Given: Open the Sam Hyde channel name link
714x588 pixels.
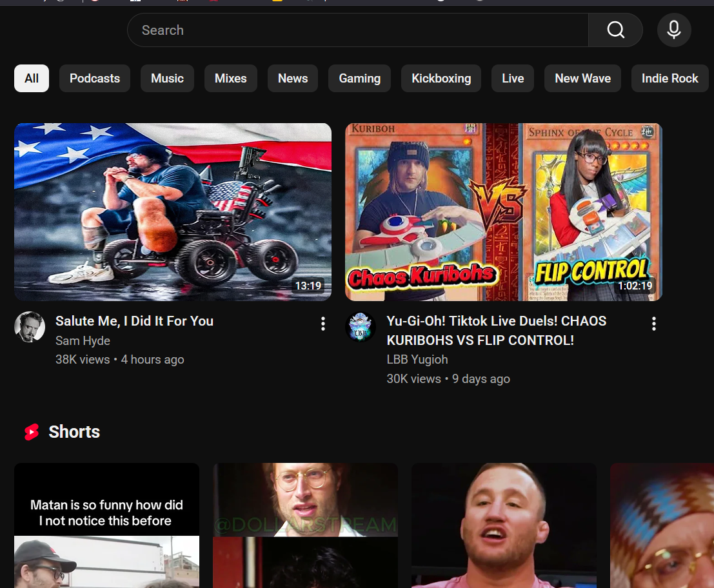Looking at the screenshot, I should (83, 341).
